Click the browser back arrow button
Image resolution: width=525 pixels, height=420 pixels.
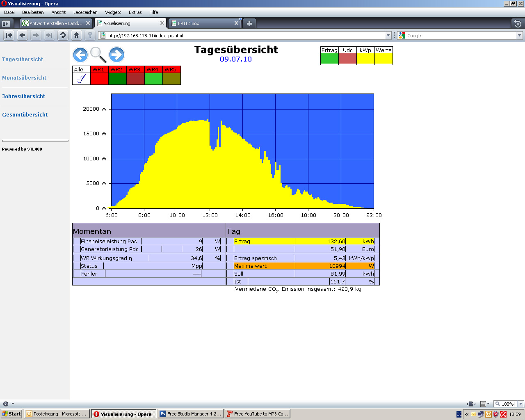pyautogui.click(x=23, y=35)
